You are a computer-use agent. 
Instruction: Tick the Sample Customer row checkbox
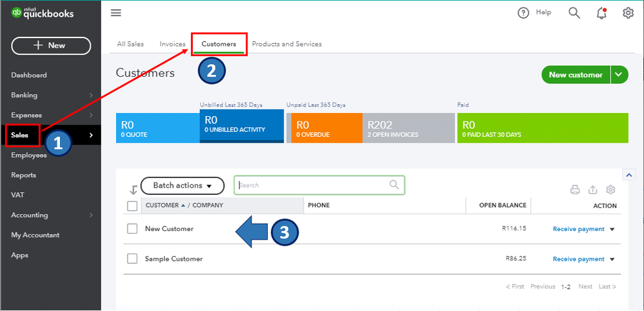click(132, 259)
